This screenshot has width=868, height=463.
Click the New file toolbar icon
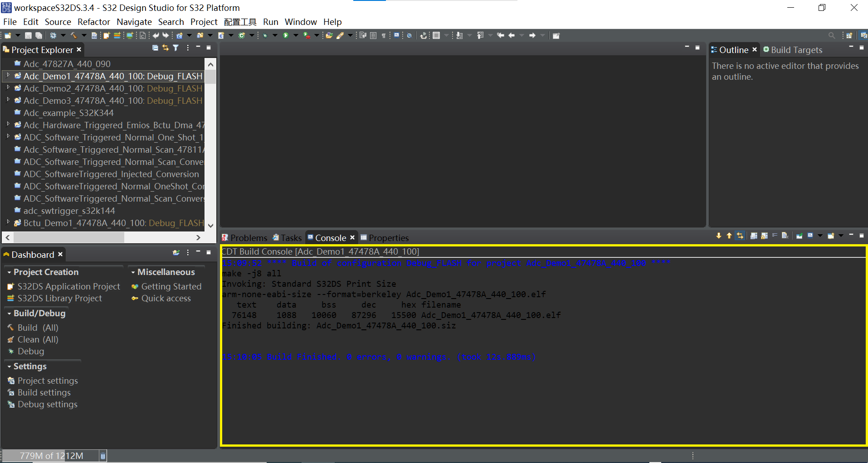(x=8, y=35)
